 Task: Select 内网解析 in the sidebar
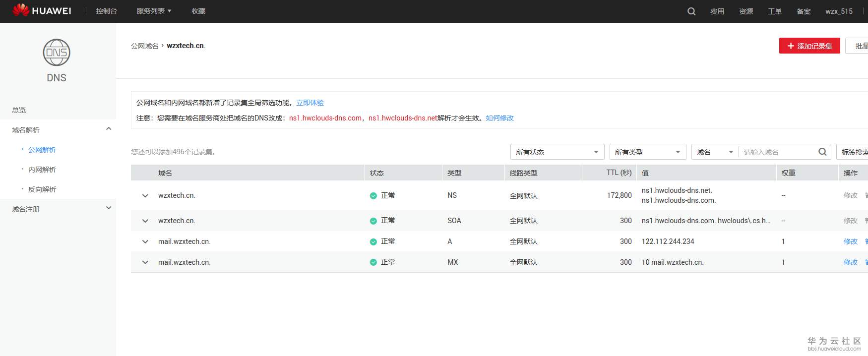[42, 170]
